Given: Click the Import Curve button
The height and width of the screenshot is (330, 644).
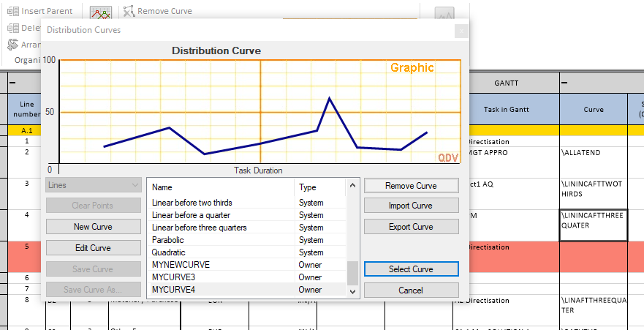Looking at the screenshot, I should (x=411, y=206).
